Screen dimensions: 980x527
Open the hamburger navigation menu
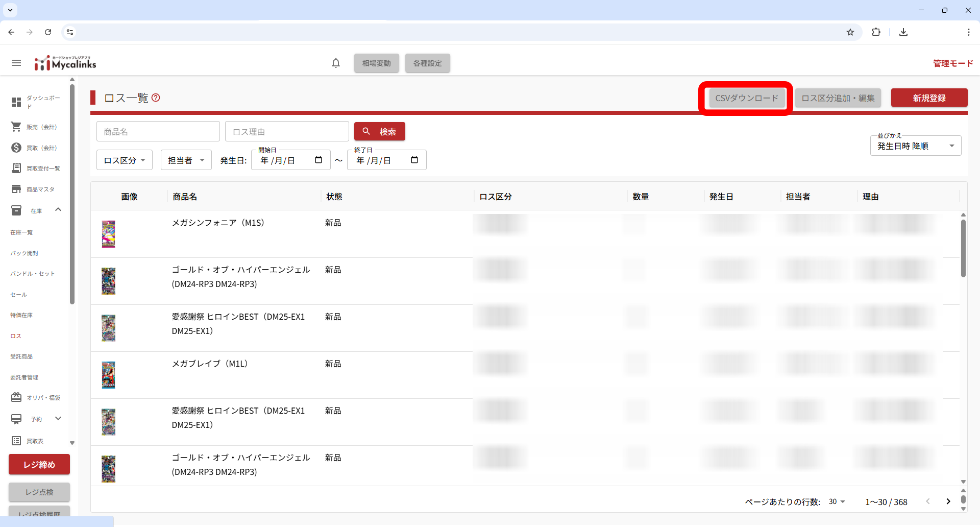pyautogui.click(x=16, y=63)
